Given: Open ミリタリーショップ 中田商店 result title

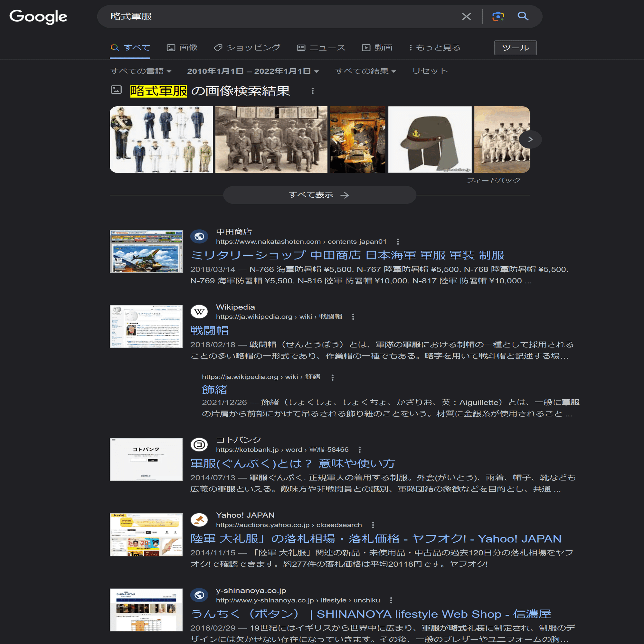Looking at the screenshot, I should (x=347, y=255).
